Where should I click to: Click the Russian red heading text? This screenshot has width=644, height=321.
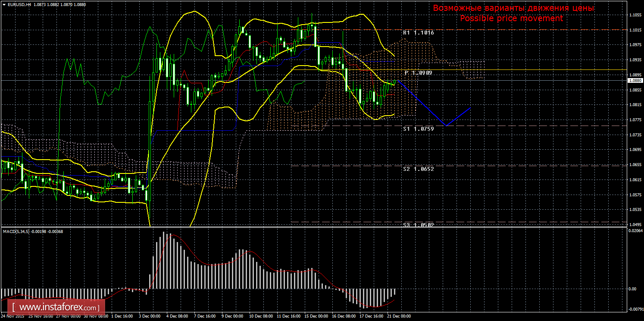coord(513,8)
